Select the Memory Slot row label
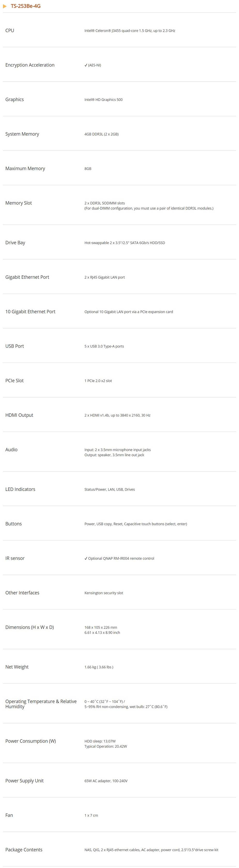The height and width of the screenshot is (868, 239). [x=19, y=203]
